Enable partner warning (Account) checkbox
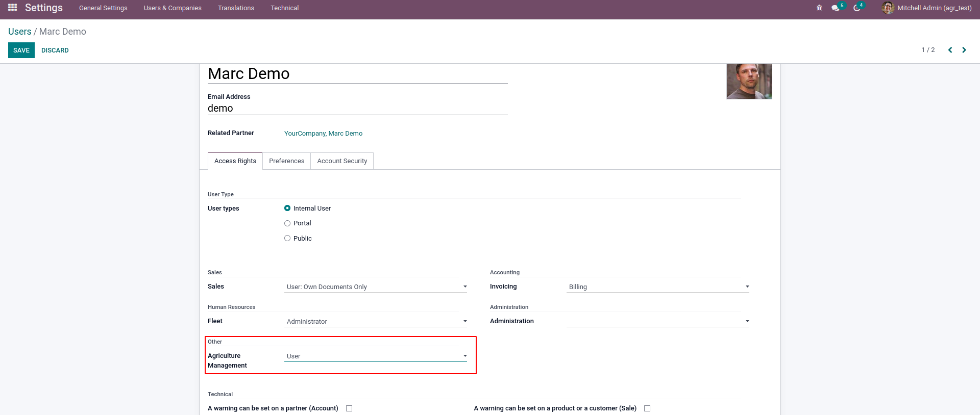 click(x=349, y=408)
